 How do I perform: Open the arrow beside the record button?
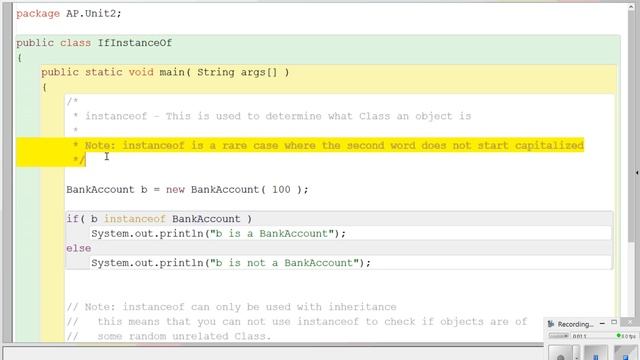[x=576, y=353]
